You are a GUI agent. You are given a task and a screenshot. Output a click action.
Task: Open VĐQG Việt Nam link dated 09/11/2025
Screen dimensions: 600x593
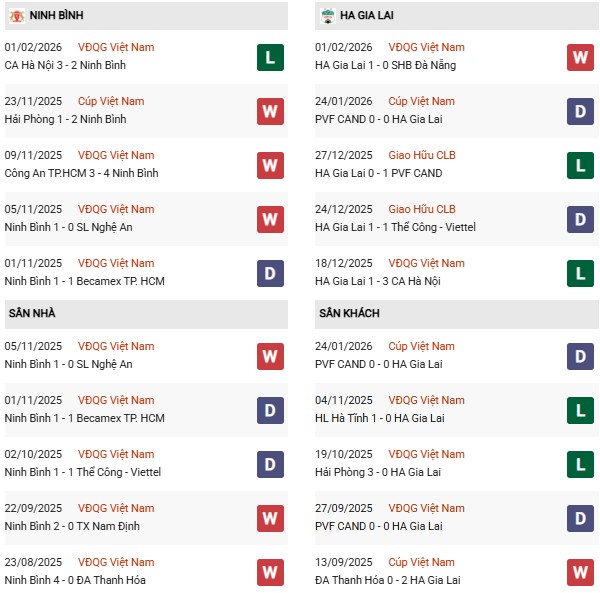116,155
